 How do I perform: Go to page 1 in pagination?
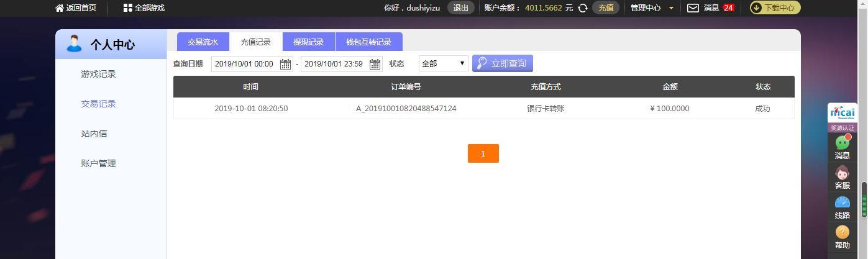[483, 153]
